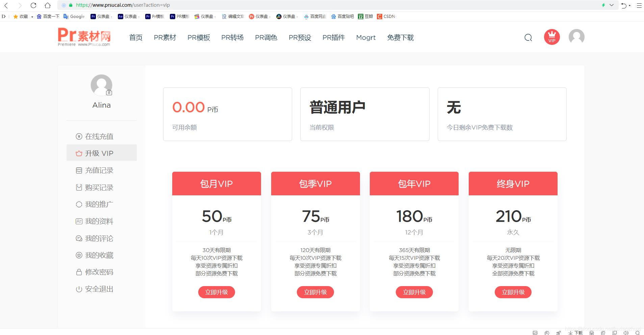Click the browser menu hamburger icon
The image size is (644, 335).
(639, 5)
